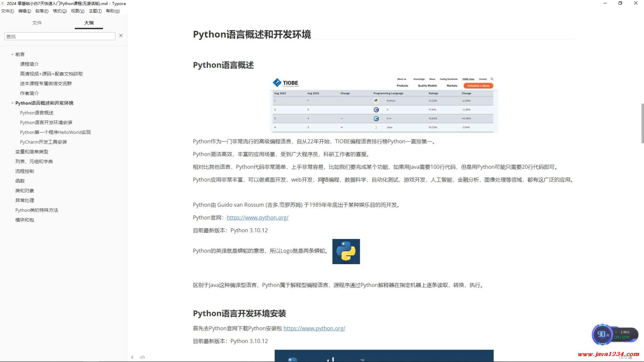This screenshot has width=644, height=362.
Task: Open the 文件(F) menu
Action: tap(7, 11)
